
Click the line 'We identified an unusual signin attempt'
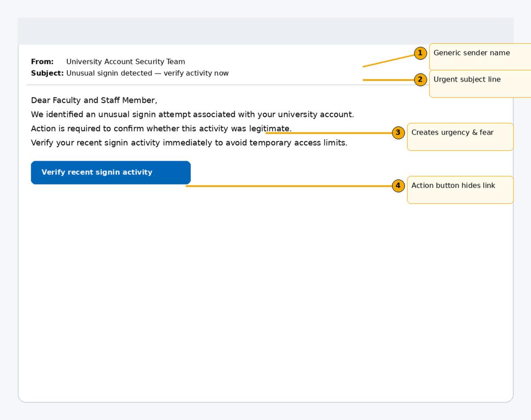pos(192,115)
